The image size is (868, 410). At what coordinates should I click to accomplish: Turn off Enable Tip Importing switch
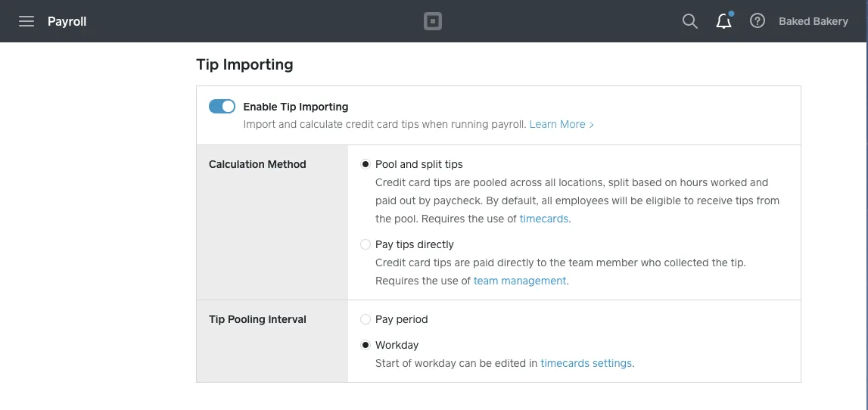coord(222,106)
